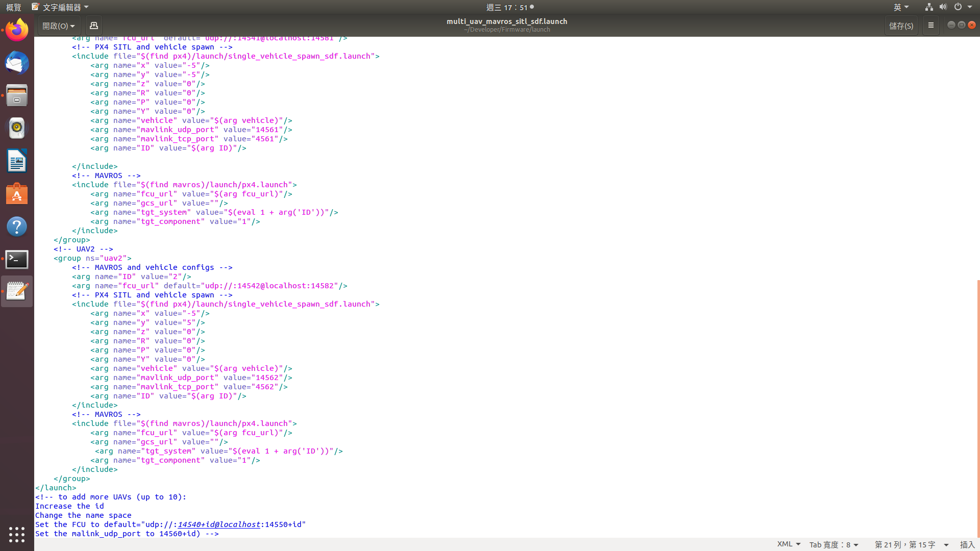The image size is (980, 551).
Task: Expand the Open (開啟) dropdown
Action: (x=58, y=26)
